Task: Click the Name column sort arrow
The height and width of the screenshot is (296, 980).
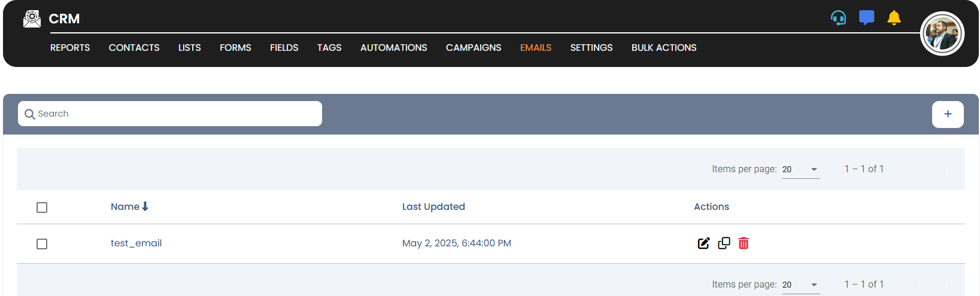Action: pos(145,206)
